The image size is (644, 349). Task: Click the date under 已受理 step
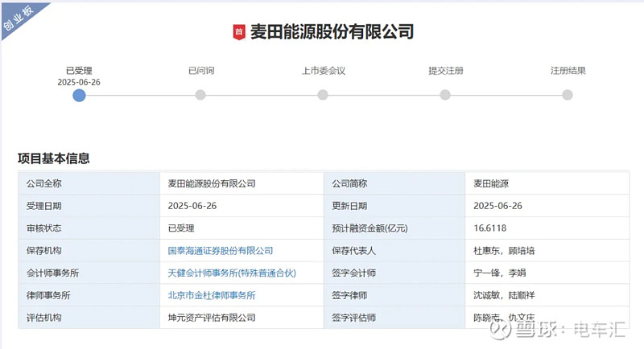79,82
